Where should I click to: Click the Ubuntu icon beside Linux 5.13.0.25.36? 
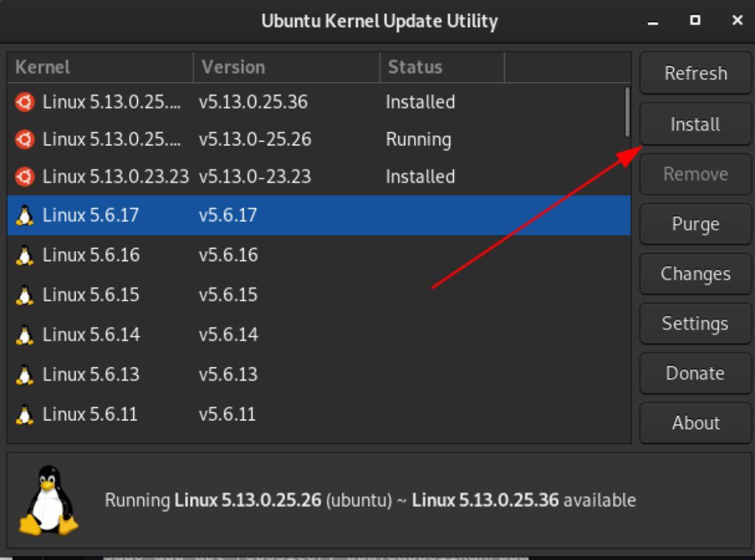click(x=25, y=102)
